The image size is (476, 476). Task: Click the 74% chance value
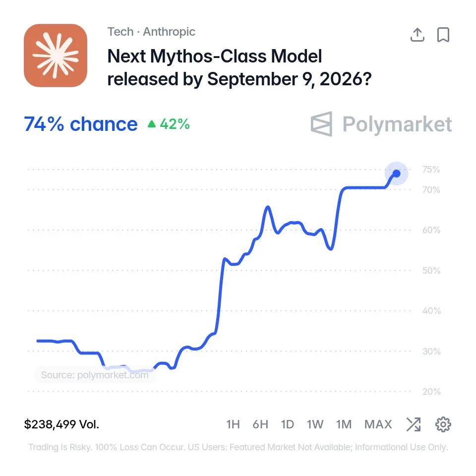point(81,124)
